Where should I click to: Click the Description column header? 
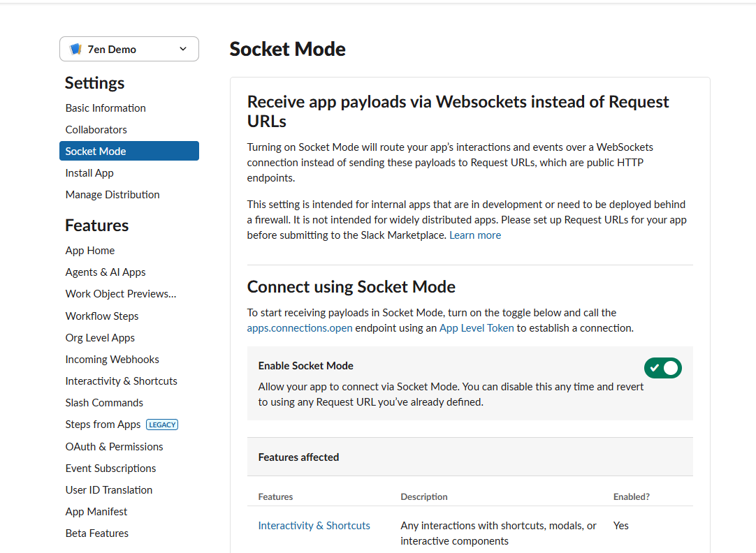coord(424,496)
